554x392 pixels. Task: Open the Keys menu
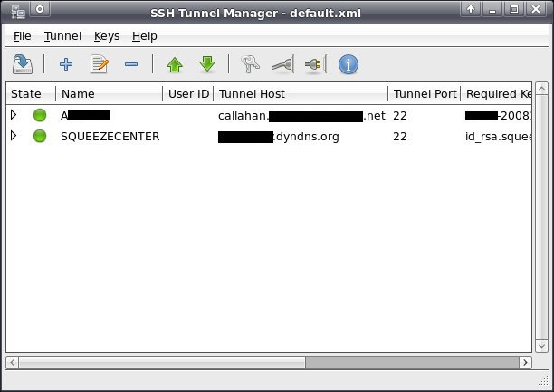point(106,36)
